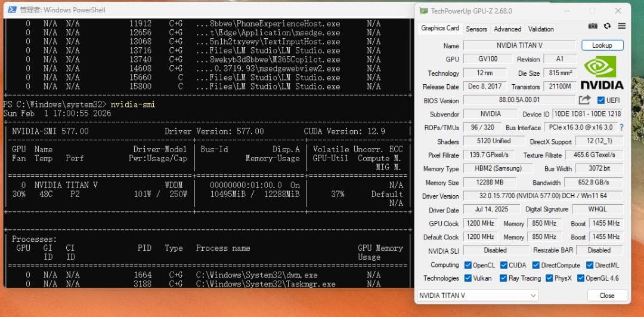Click the Memory Type field HBM2 (Samsung)
The width and height of the screenshot is (644, 317).
tap(498, 168)
